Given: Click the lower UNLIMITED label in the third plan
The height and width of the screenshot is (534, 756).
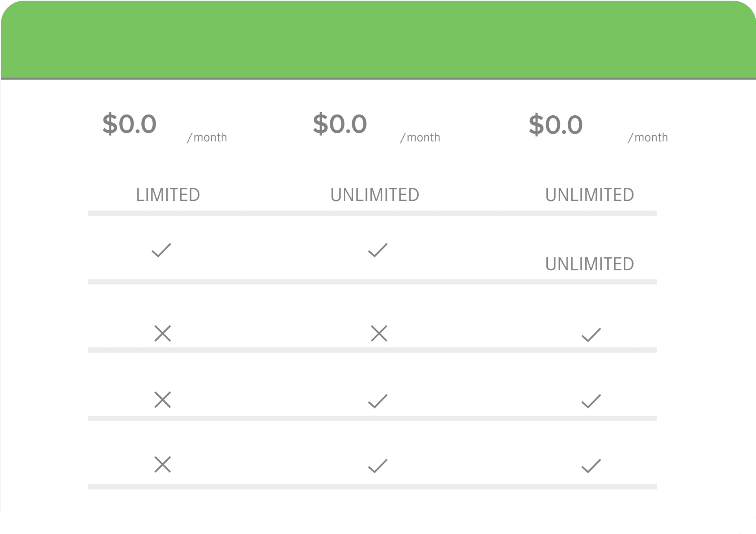Looking at the screenshot, I should (589, 264).
